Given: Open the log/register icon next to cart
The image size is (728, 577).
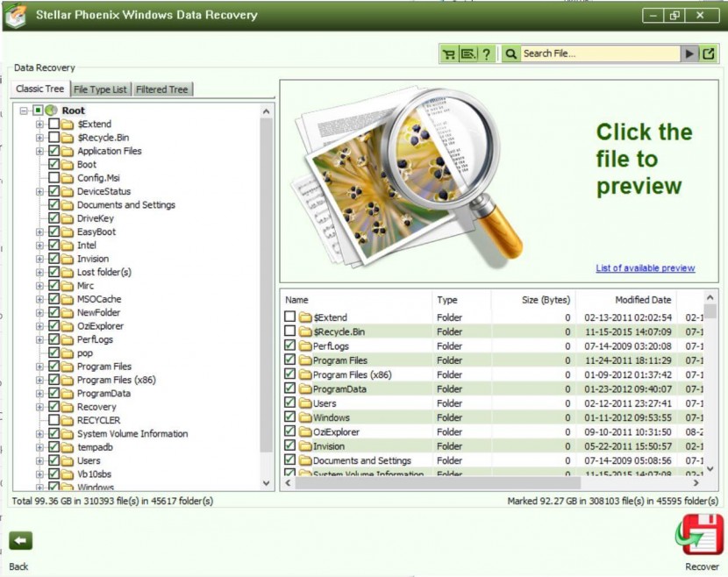Looking at the screenshot, I should (468, 53).
